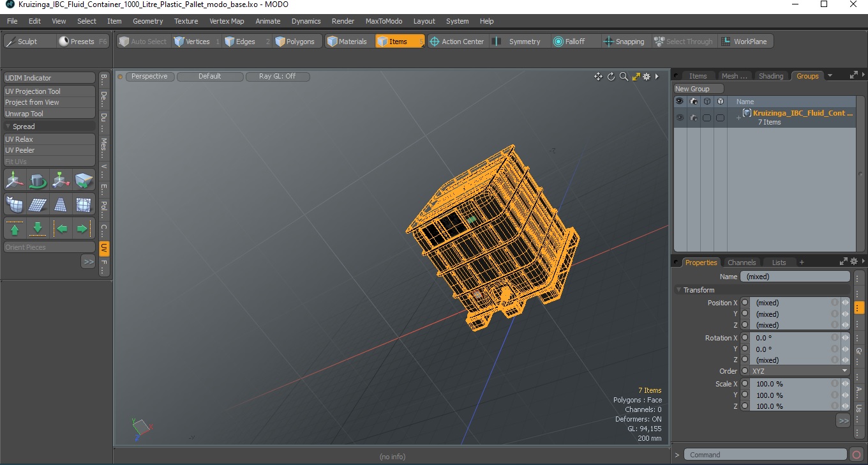Click the third axis-move UV tool icon
The height and width of the screenshot is (465, 868).
pos(61,181)
